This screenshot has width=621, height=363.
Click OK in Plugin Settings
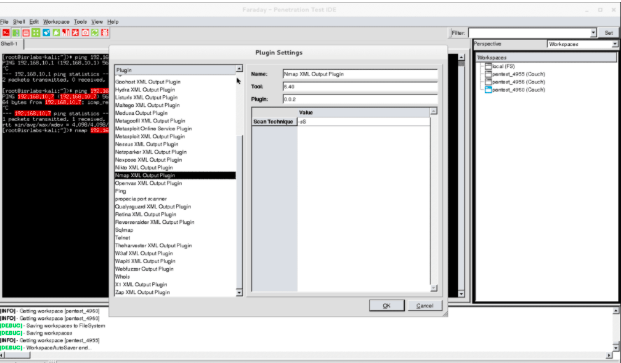(387, 305)
